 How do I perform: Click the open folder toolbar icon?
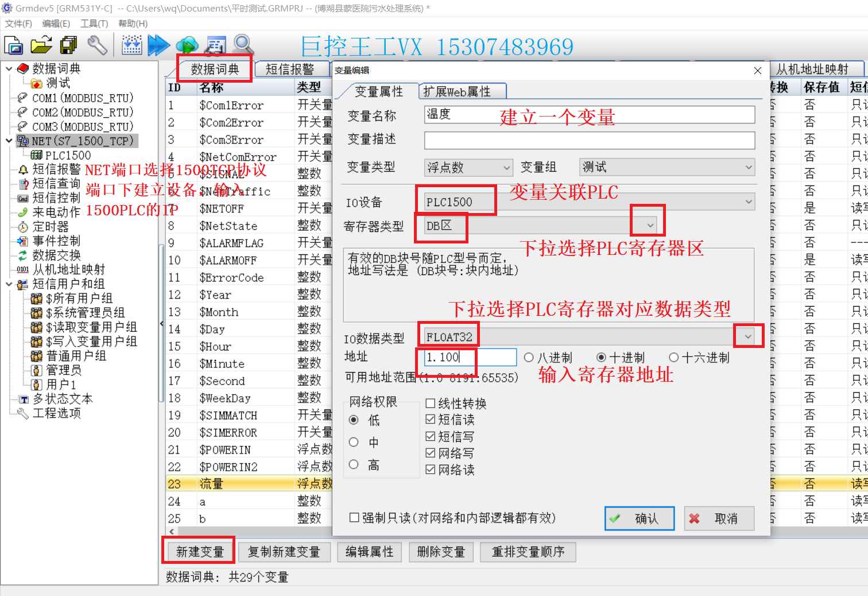(41, 45)
